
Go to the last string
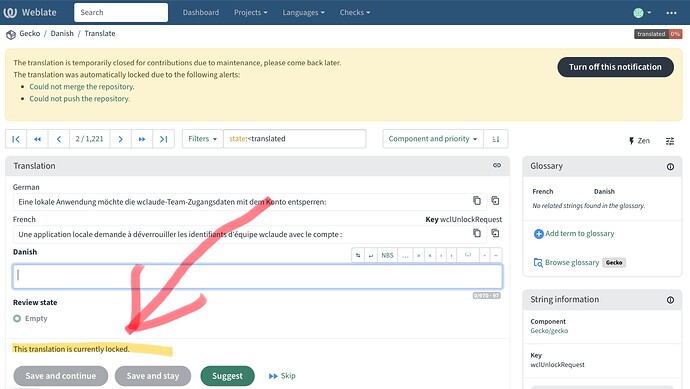(163, 139)
